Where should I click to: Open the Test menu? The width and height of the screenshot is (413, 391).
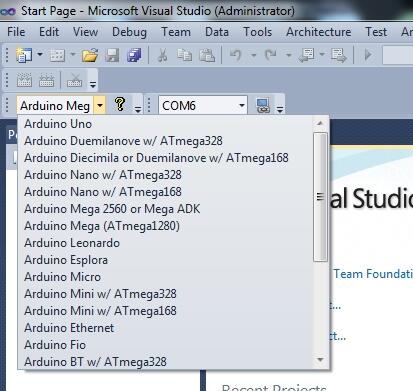376,32
